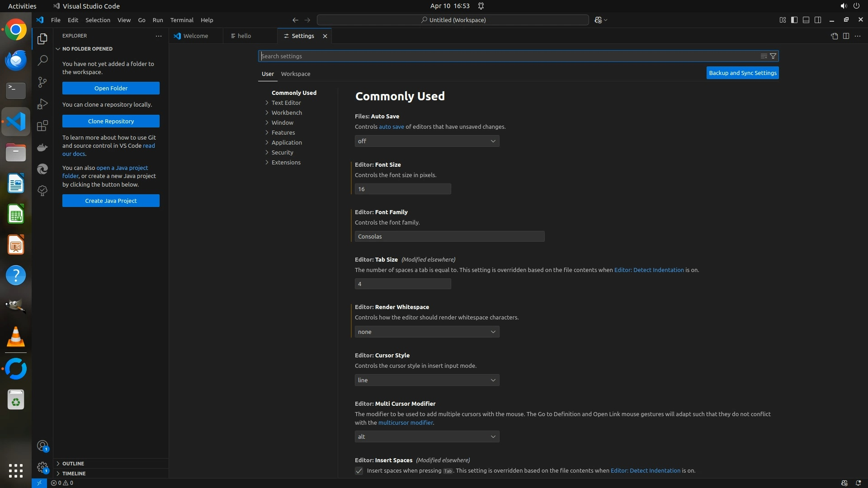The image size is (868, 488).
Task: Split the editor to the right
Action: click(846, 36)
